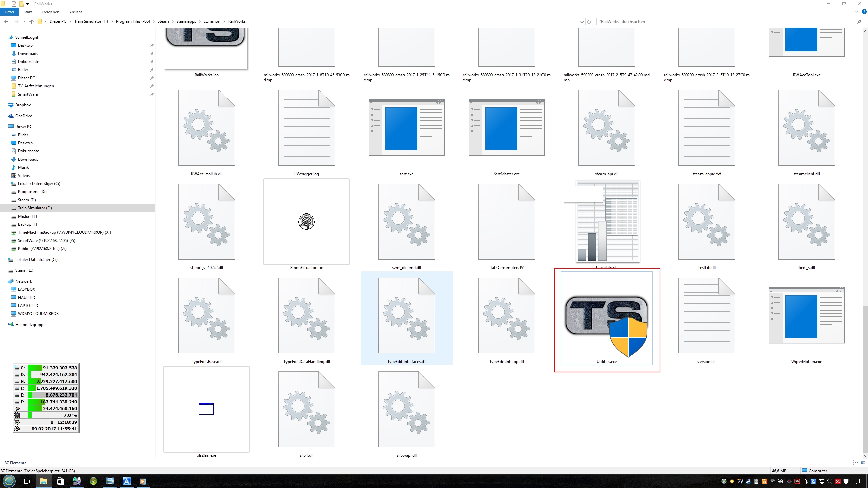Select the template.xls spreadsheet file
The height and width of the screenshot is (488, 868).
point(607,222)
